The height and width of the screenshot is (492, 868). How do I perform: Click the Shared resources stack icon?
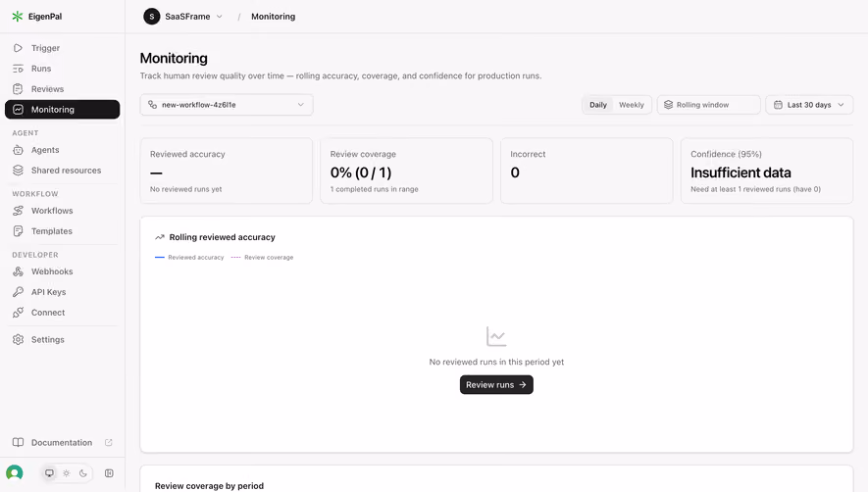pyautogui.click(x=19, y=171)
